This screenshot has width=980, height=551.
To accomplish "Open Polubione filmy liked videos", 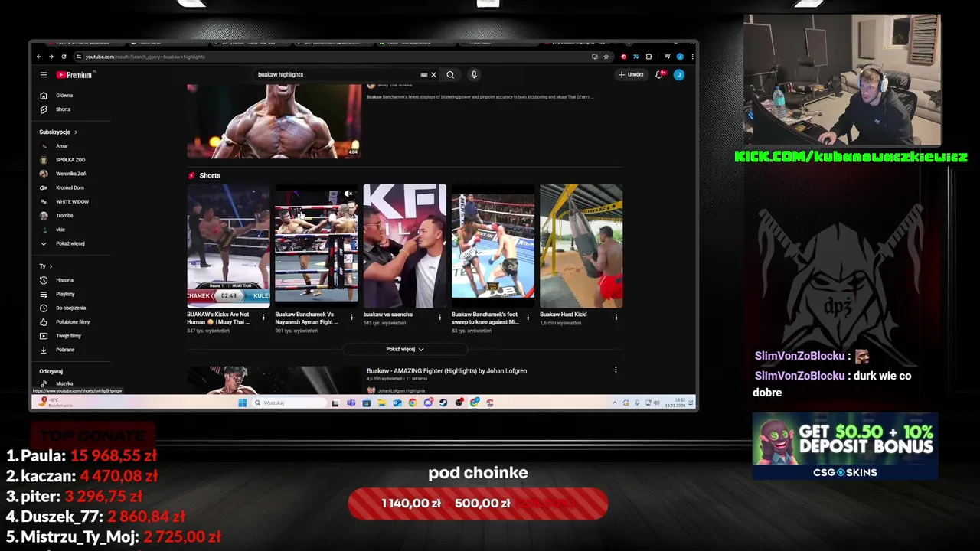I will pyautogui.click(x=73, y=322).
